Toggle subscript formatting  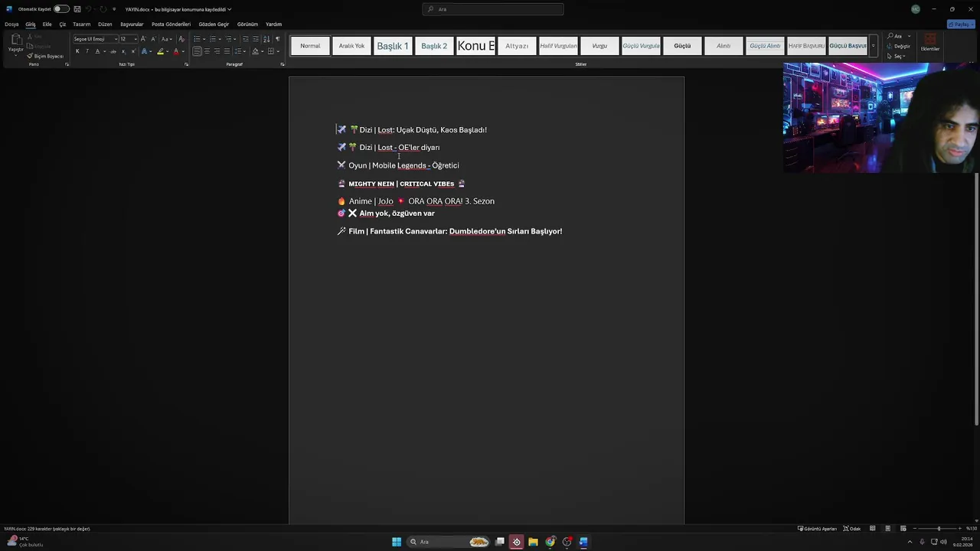click(123, 51)
